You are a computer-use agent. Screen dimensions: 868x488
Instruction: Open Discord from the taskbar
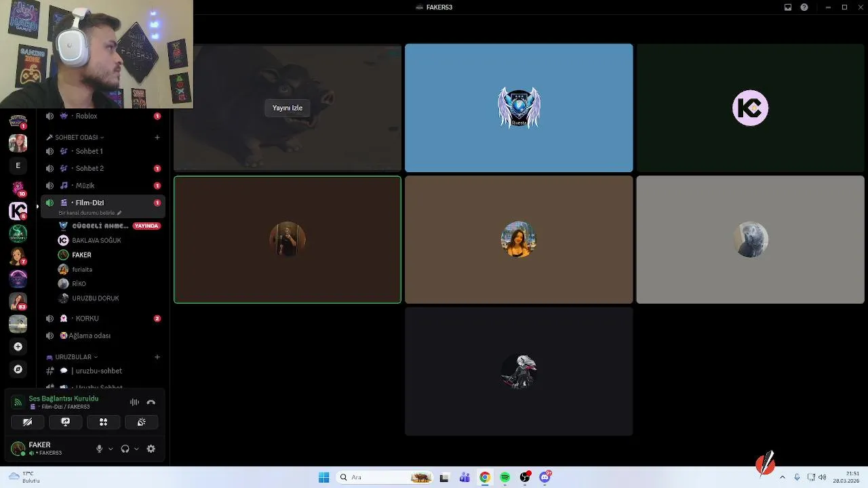545,477
